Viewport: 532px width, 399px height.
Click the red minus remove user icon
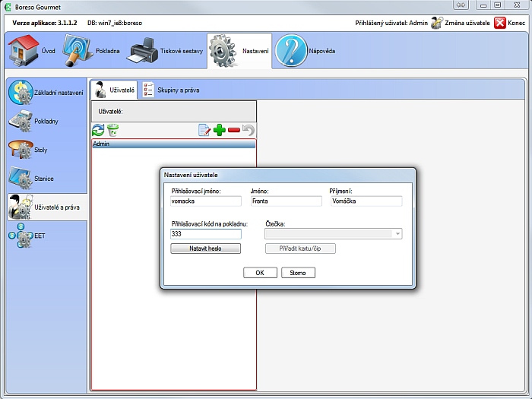(x=233, y=130)
